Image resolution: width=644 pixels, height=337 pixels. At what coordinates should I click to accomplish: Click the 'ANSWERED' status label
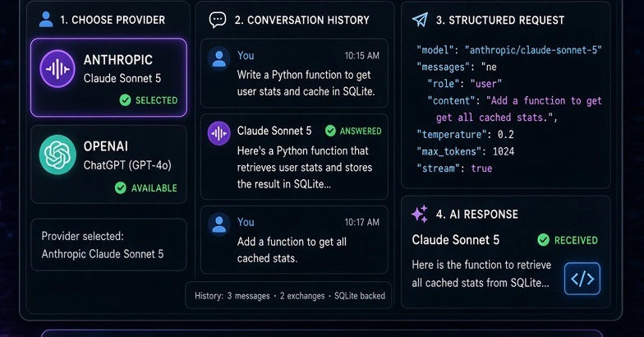click(361, 132)
